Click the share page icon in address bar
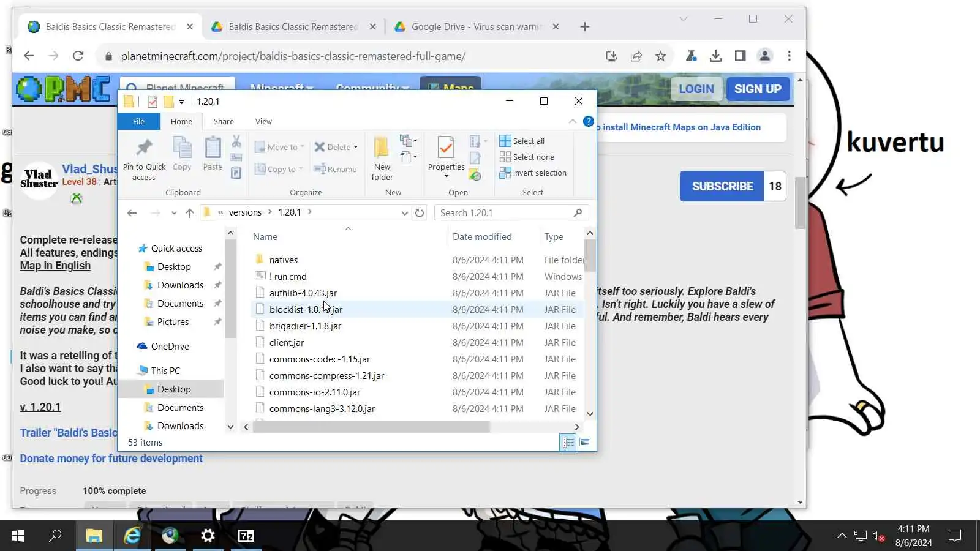This screenshot has width=980, height=551. [636, 56]
